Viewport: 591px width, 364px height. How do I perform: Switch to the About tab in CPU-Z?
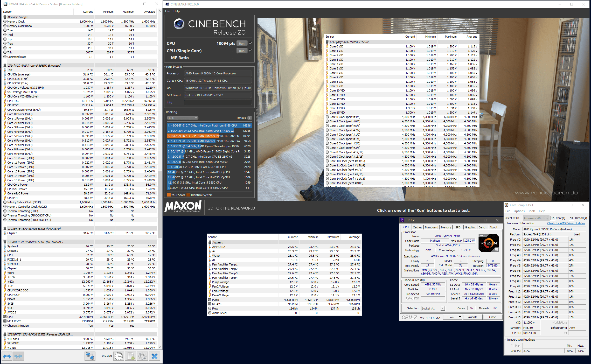tap(493, 227)
